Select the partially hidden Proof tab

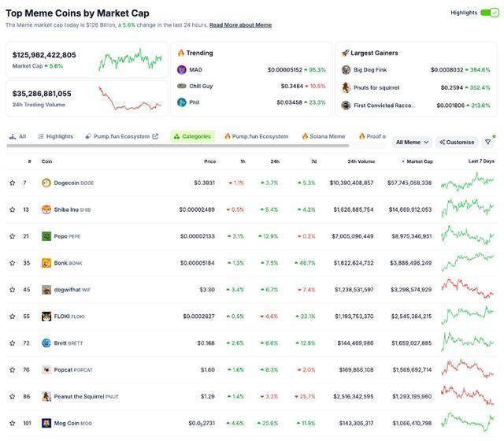[372, 136]
